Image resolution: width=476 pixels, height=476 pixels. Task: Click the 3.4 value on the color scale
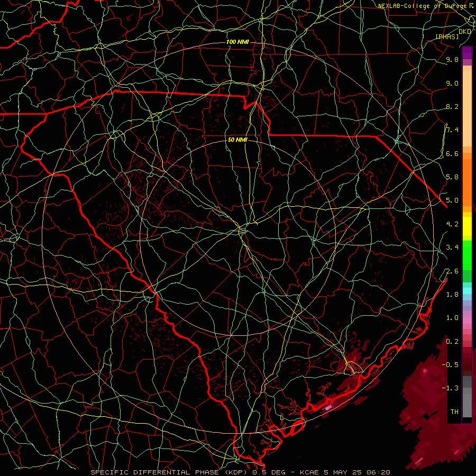click(452, 248)
